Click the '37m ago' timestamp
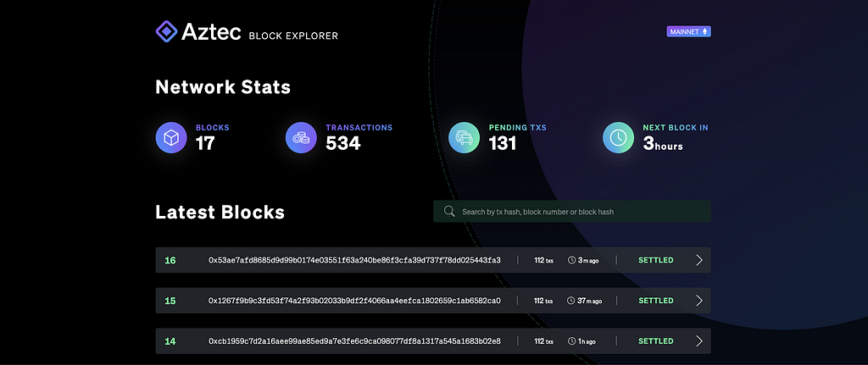The height and width of the screenshot is (365, 868). pyautogui.click(x=590, y=301)
